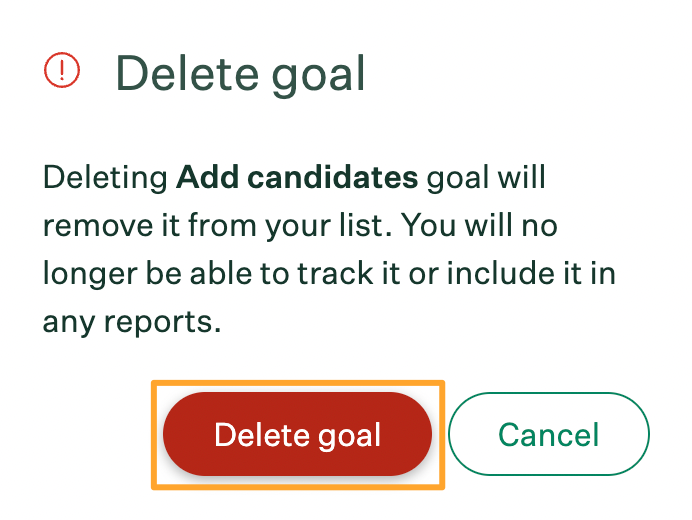
Task: Click the words "goal will" after Add candidates
Action: (x=486, y=178)
